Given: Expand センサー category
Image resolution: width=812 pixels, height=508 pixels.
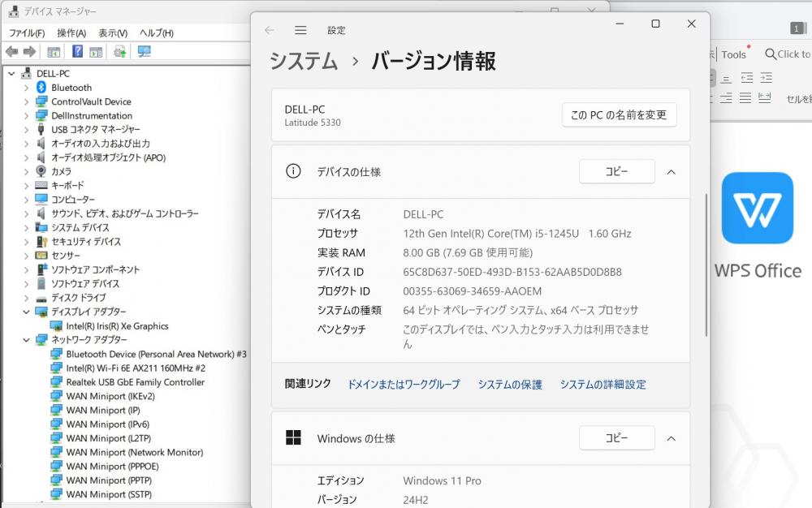Looking at the screenshot, I should click(26, 256).
